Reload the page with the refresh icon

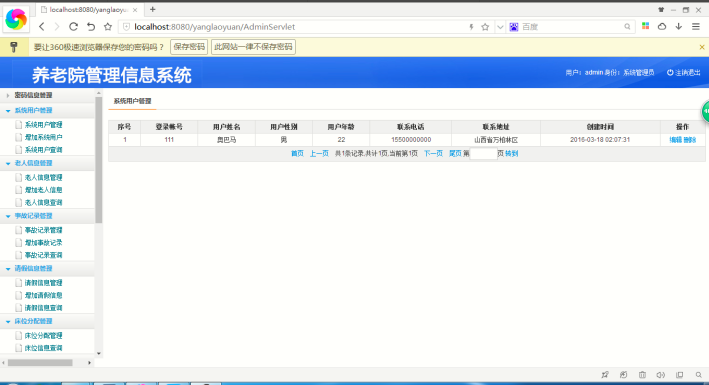[73, 27]
